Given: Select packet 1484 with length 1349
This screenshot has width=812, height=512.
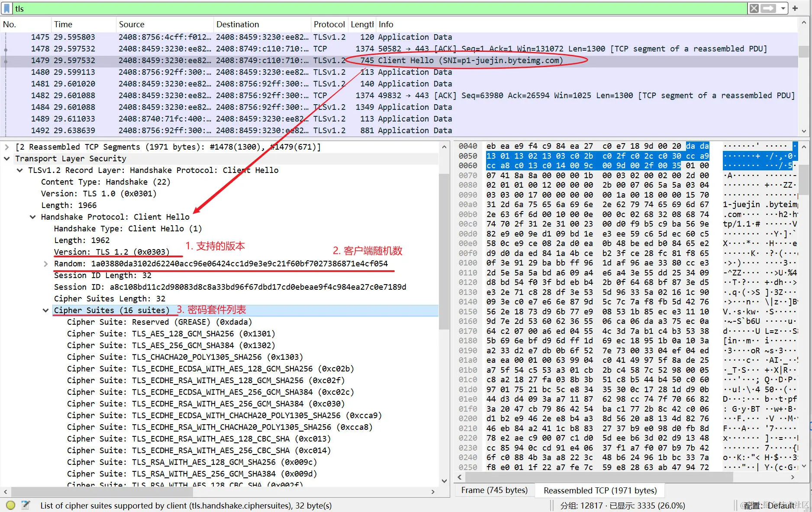Looking at the screenshot, I should coord(399,107).
